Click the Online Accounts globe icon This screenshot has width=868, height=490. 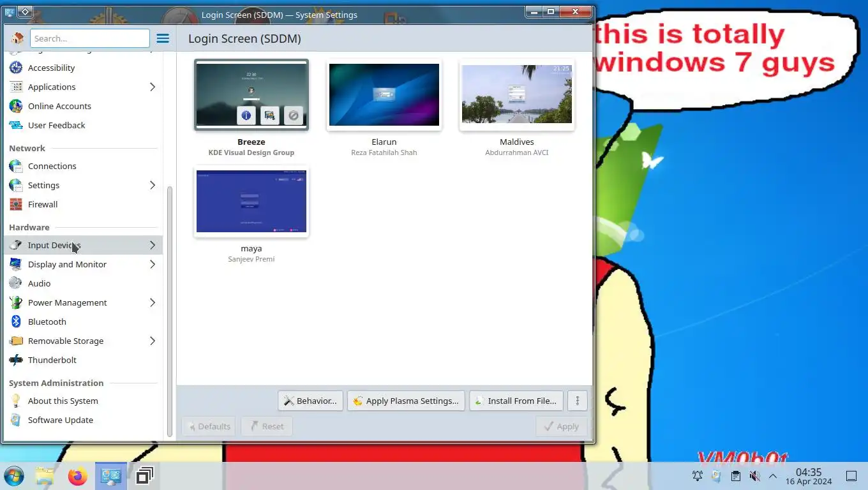[16, 106]
